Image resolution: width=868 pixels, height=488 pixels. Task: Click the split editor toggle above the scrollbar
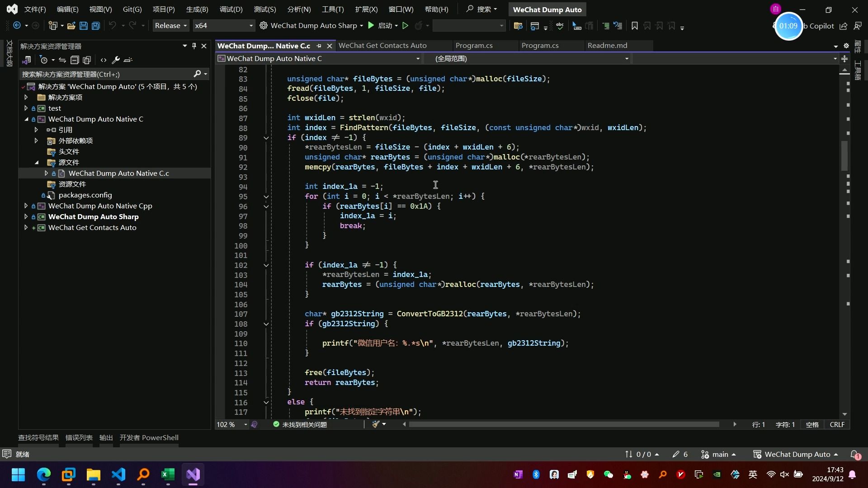844,59
